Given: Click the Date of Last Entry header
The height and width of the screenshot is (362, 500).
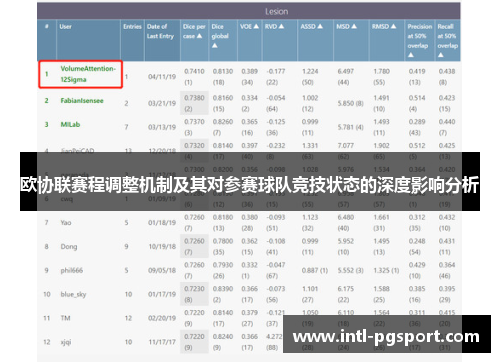Looking at the screenshot, I should pos(160,31).
